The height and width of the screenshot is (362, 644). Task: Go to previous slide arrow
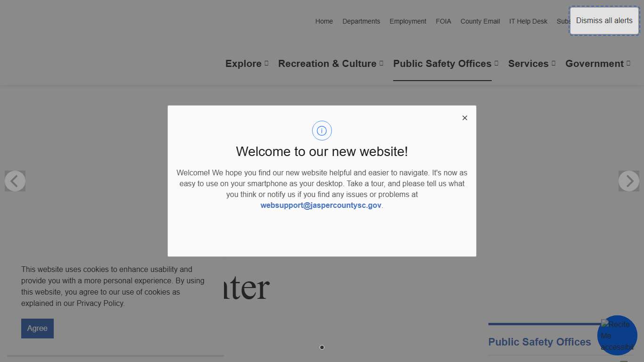[15, 181]
